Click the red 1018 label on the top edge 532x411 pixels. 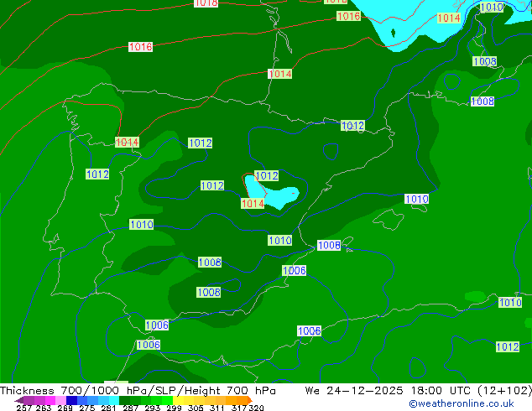[x=206, y=3]
